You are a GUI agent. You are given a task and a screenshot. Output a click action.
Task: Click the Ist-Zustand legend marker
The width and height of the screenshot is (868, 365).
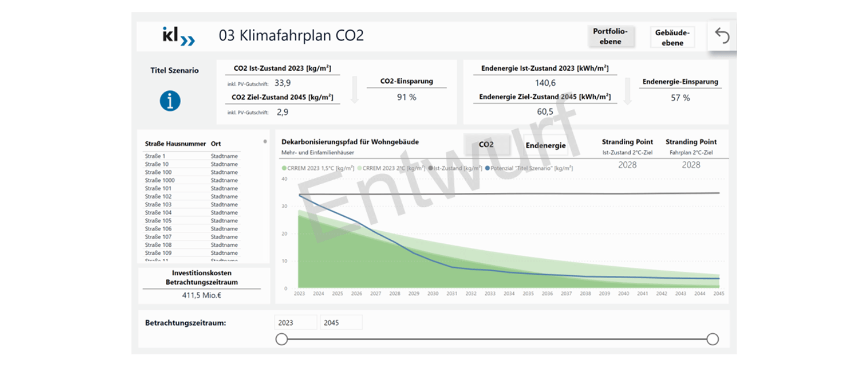tap(431, 168)
